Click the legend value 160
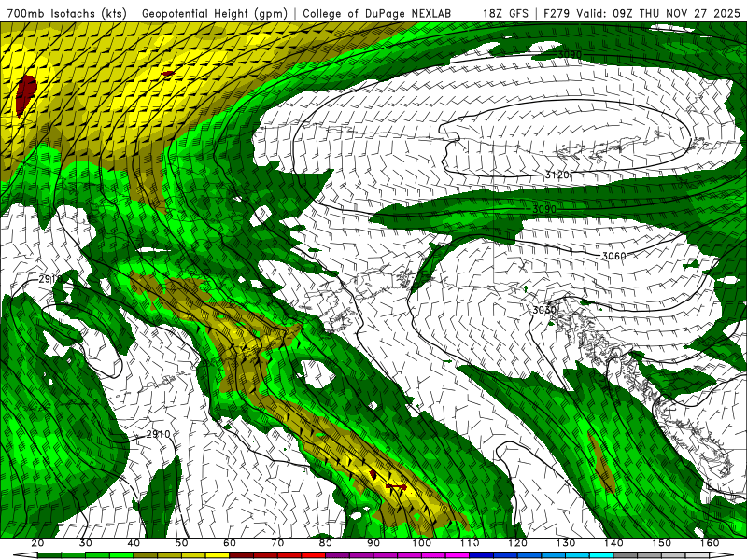This screenshot has width=747, height=560. tap(710, 543)
